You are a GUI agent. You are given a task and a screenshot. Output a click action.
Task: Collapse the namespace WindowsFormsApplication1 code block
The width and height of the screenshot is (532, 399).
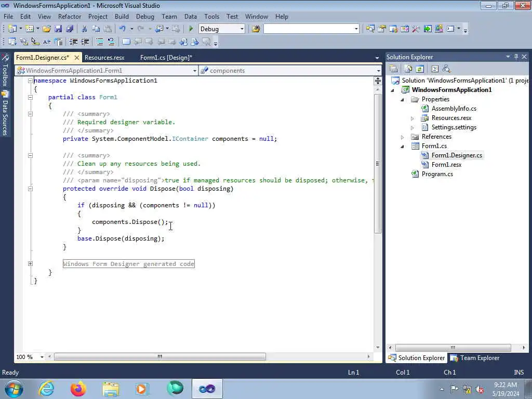pos(30,81)
